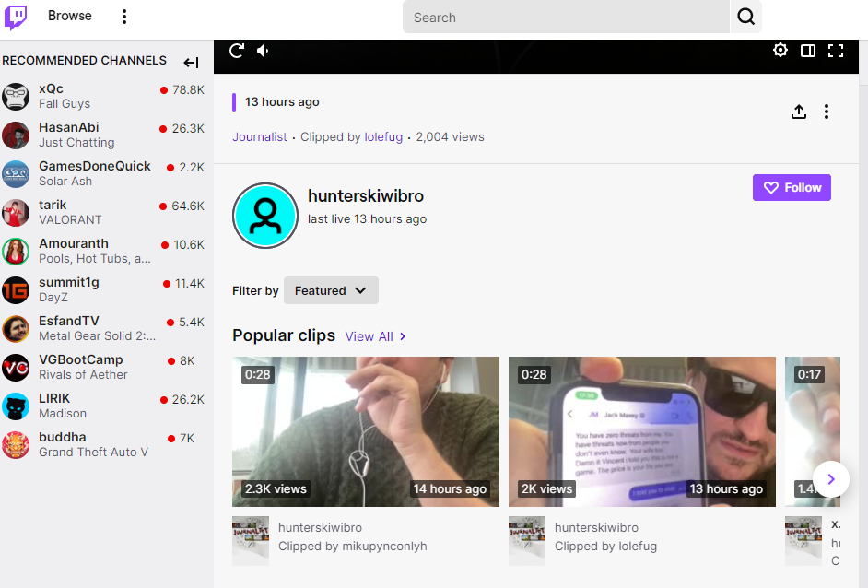Share this clip with the upload icon
Viewport: 868px width, 588px height.
pos(798,112)
